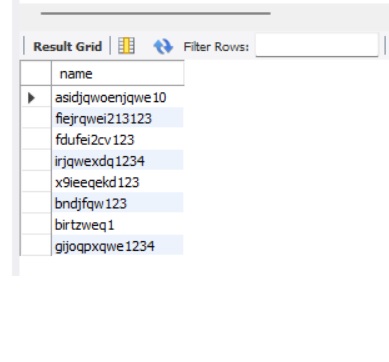
Task: Select cell bndjfqw123
Action: click(x=118, y=203)
